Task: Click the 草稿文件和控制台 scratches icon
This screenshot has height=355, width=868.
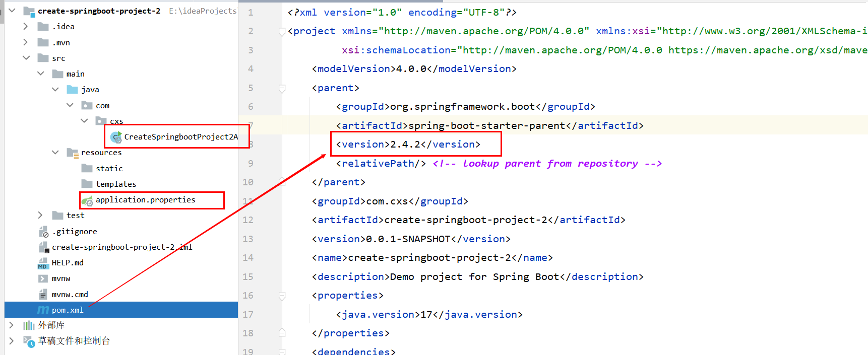Action: [29, 341]
